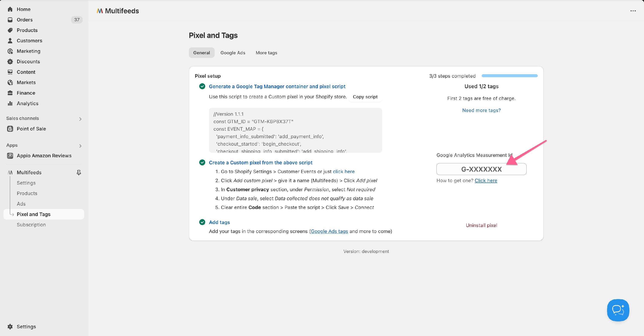
Task: Toggle the Generate GTM container step checkmark
Action: pos(202,86)
